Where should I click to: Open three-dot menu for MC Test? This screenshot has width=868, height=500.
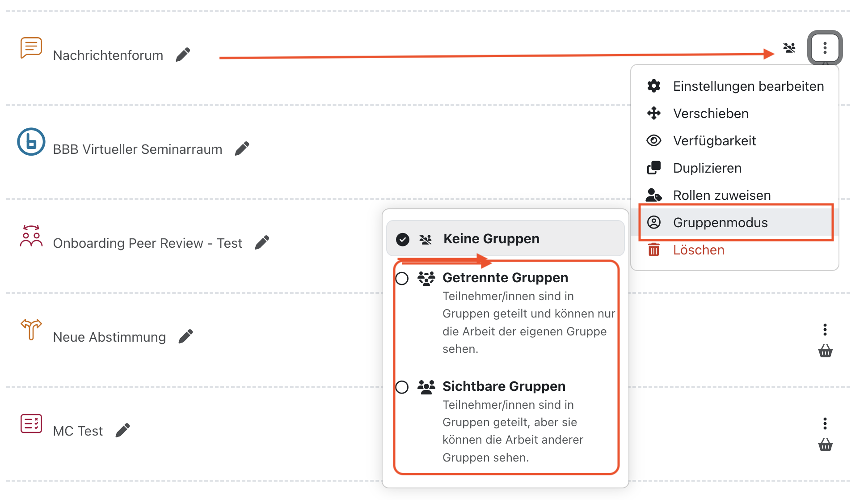click(825, 424)
